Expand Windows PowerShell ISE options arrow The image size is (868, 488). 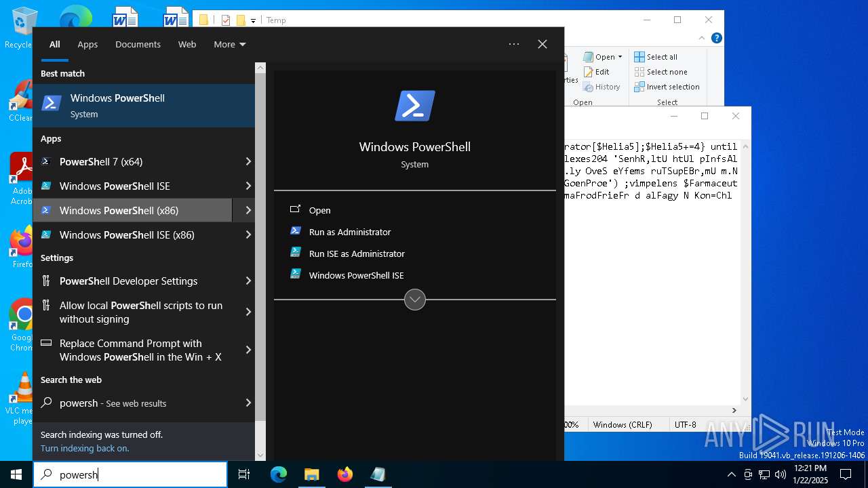point(248,186)
